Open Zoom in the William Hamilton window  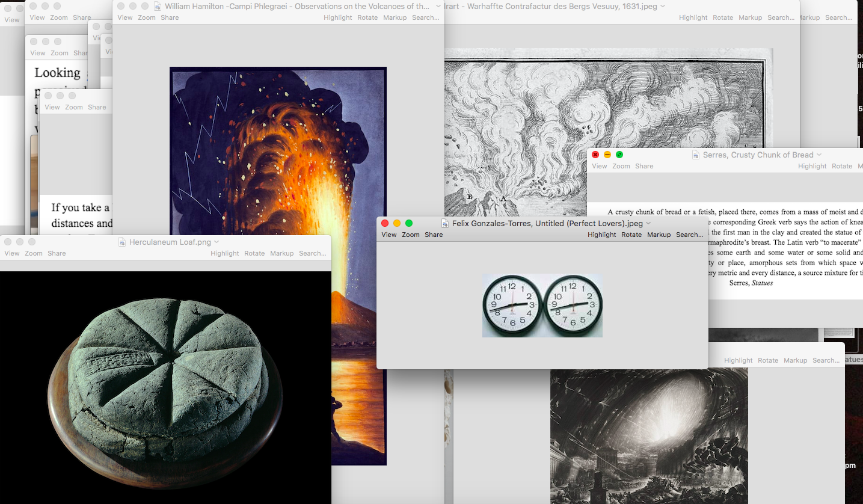pos(147,17)
